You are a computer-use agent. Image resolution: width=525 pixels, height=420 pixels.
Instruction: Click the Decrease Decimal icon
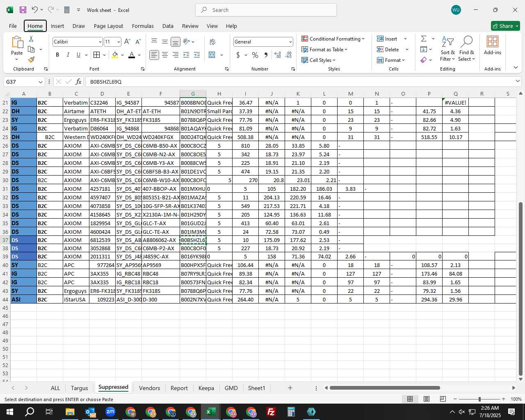point(288,55)
